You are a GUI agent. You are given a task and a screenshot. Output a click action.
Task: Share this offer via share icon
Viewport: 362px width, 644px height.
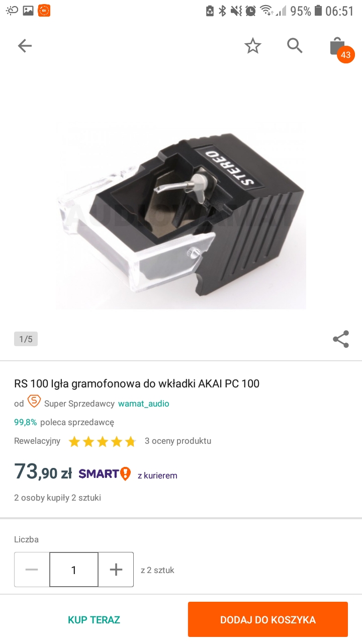click(341, 339)
